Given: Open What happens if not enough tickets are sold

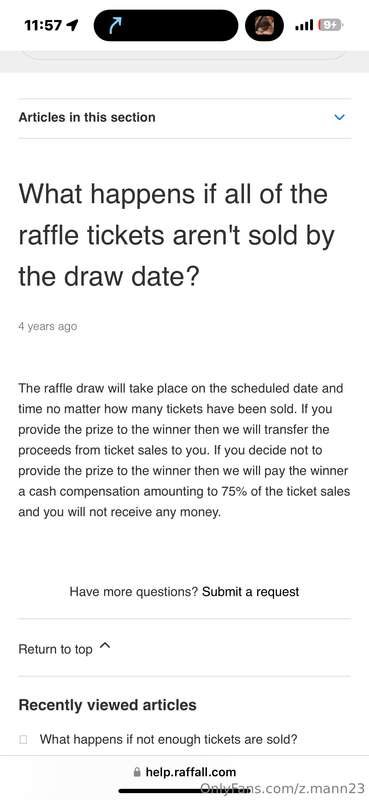Looking at the screenshot, I should click(x=168, y=739).
